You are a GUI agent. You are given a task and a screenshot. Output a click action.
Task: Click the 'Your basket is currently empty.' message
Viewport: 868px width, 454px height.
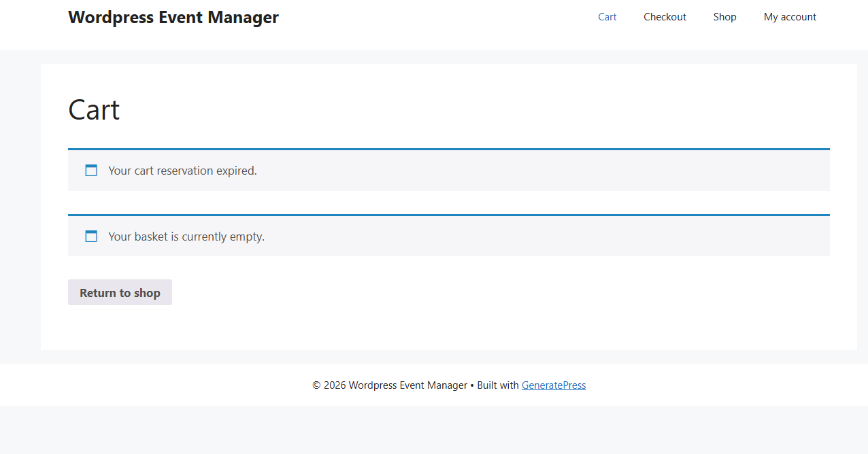point(186,237)
